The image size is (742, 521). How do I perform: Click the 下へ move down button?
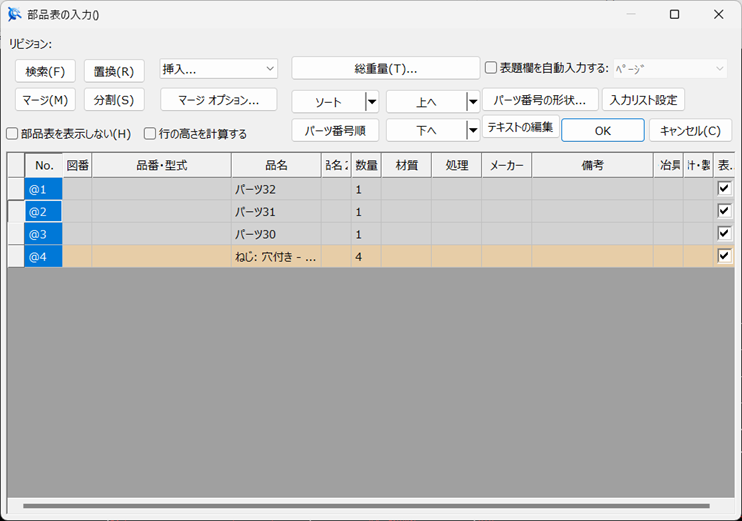point(426,130)
